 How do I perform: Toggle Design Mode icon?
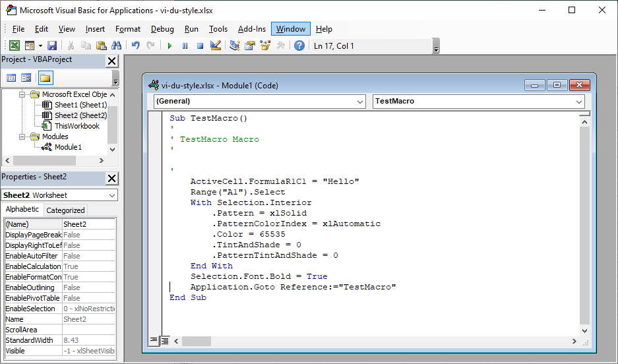pyautogui.click(x=216, y=45)
